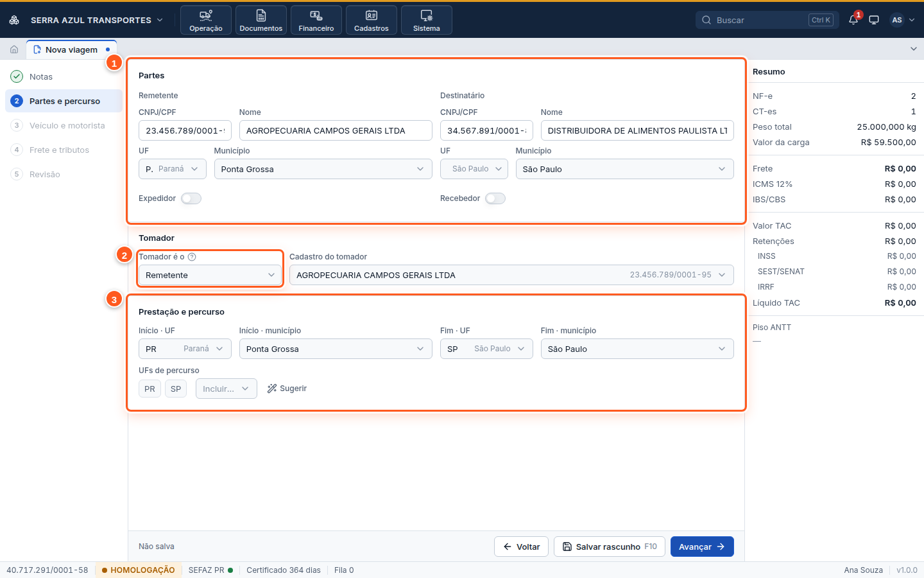924x578 pixels.
Task: Open the Financeiro module
Action: [316, 20]
